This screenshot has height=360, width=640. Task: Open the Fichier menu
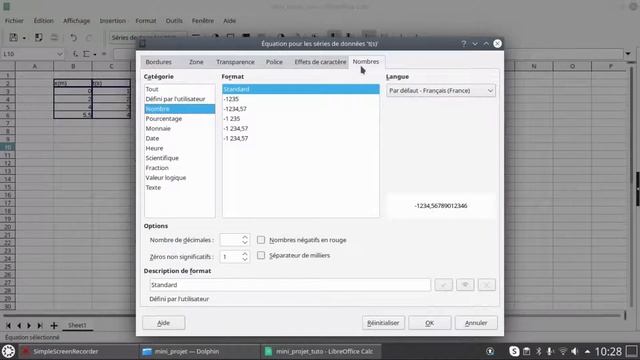[x=14, y=20]
